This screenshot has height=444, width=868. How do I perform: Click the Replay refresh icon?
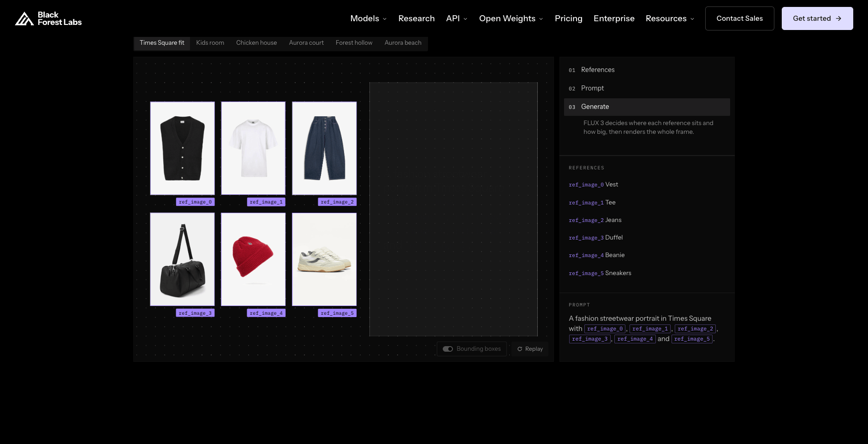(520, 349)
